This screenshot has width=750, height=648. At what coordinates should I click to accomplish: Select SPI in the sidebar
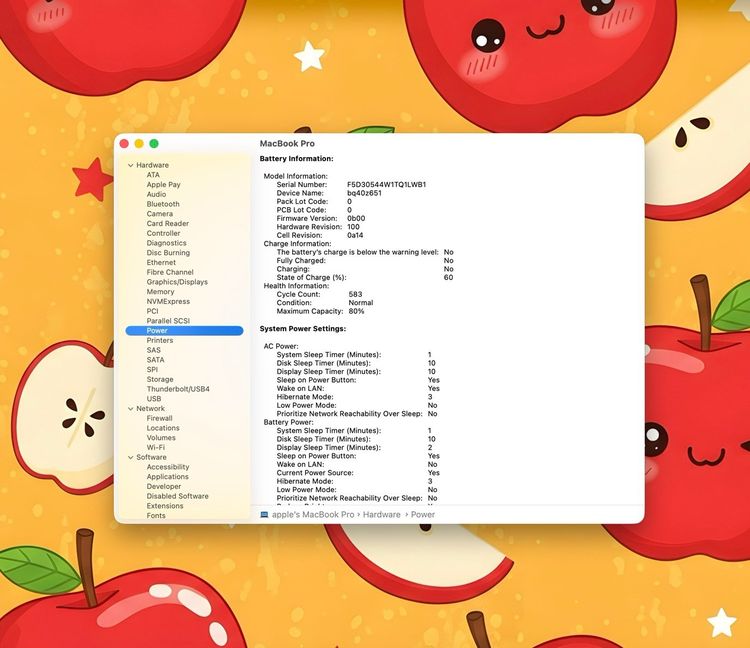(x=152, y=370)
